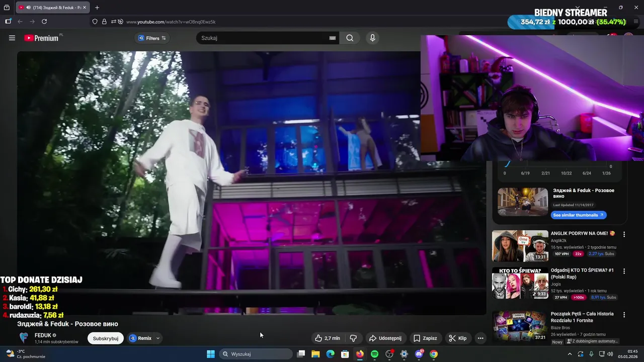Click the youtube.com URL address bar

pos(171,22)
